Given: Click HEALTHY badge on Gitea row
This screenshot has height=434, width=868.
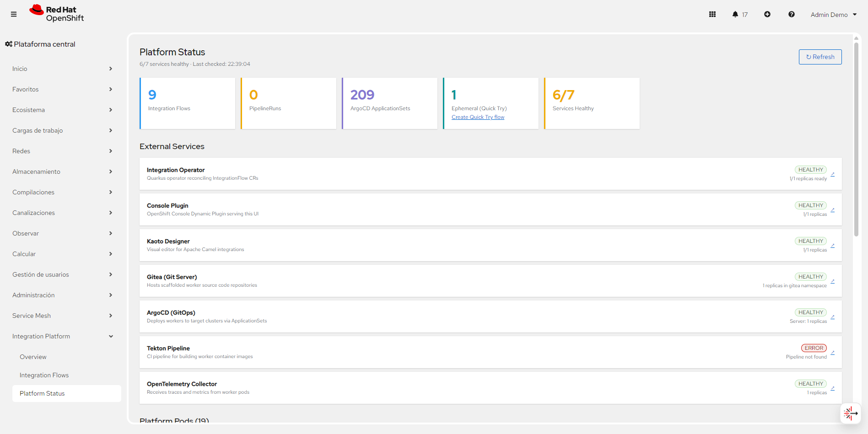Looking at the screenshot, I should coord(811,277).
